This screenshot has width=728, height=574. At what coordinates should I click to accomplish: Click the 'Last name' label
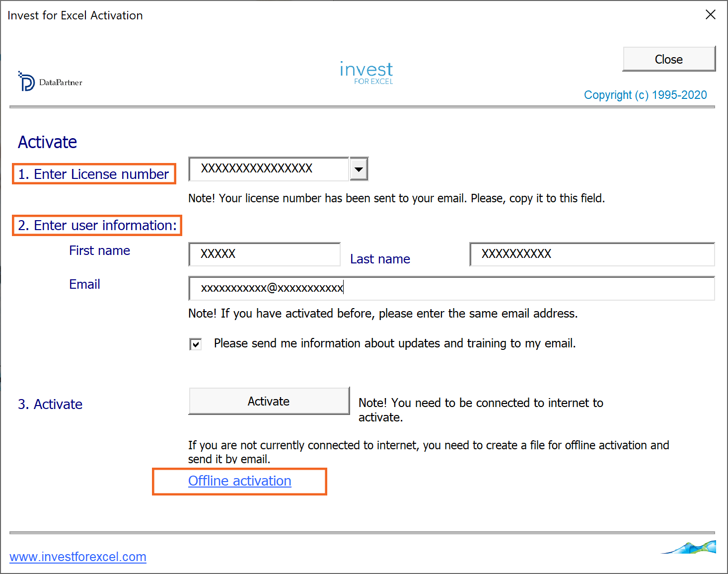tap(380, 259)
